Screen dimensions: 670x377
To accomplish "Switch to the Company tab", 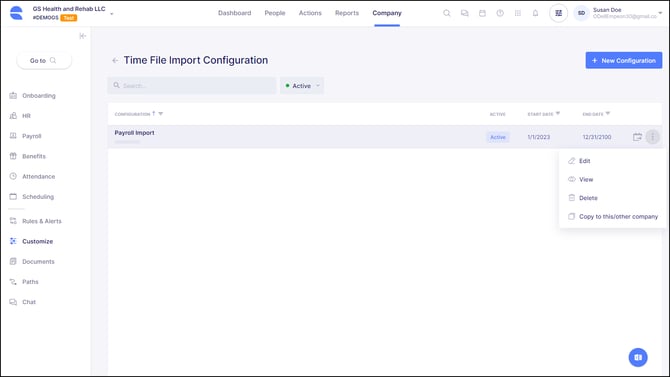I will pyautogui.click(x=387, y=13).
